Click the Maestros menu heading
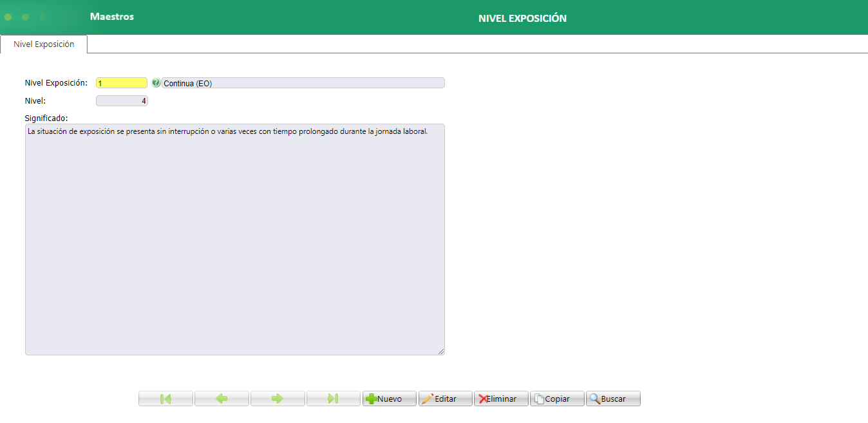This screenshot has width=868, height=423. pyautogui.click(x=111, y=17)
